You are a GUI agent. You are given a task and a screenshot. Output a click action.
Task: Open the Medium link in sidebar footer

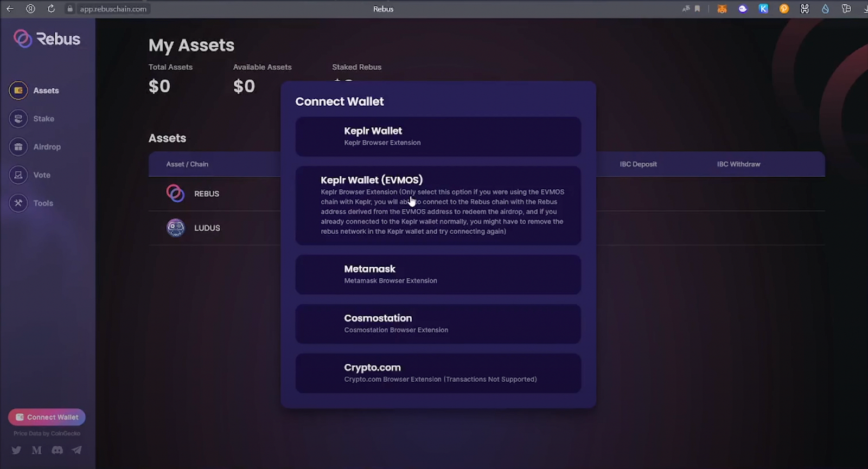[x=37, y=450]
